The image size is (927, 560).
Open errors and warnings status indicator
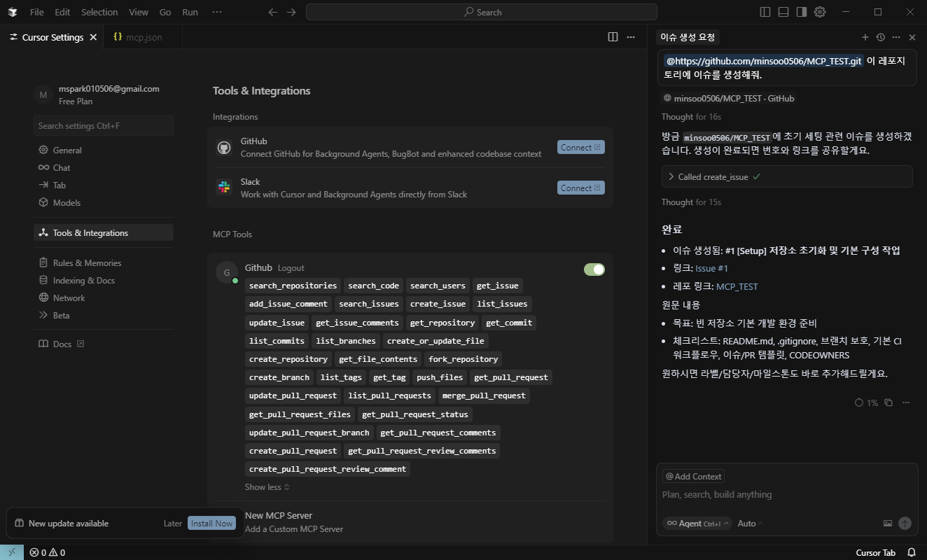(48, 552)
